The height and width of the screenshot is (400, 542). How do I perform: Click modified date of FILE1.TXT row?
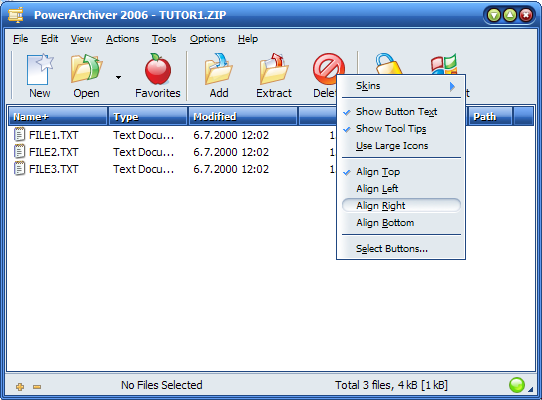coord(231,135)
